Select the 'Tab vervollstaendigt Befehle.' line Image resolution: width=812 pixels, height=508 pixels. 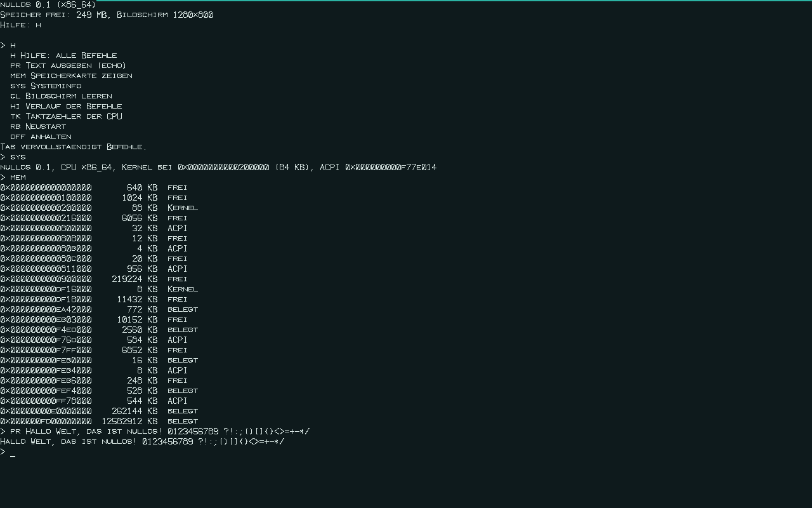(74, 147)
